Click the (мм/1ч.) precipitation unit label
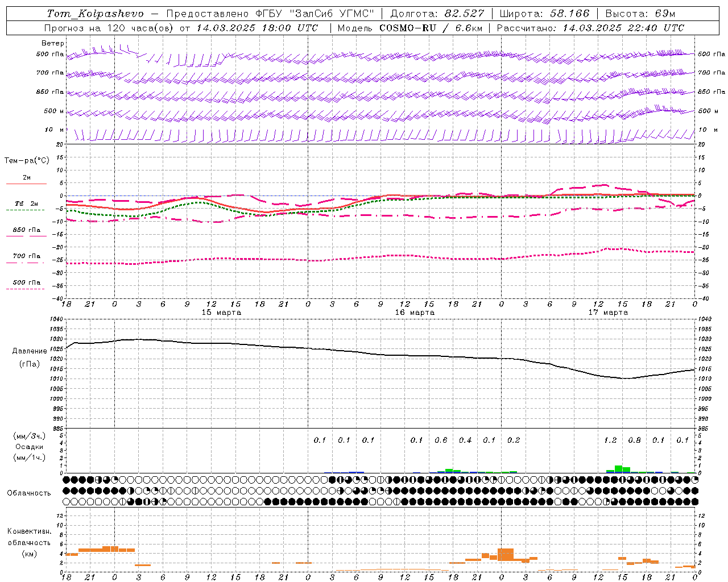The height and width of the screenshot is (582, 728). click(30, 458)
